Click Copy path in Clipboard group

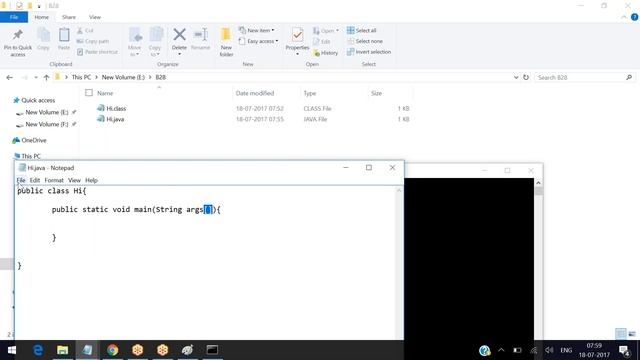point(93,41)
